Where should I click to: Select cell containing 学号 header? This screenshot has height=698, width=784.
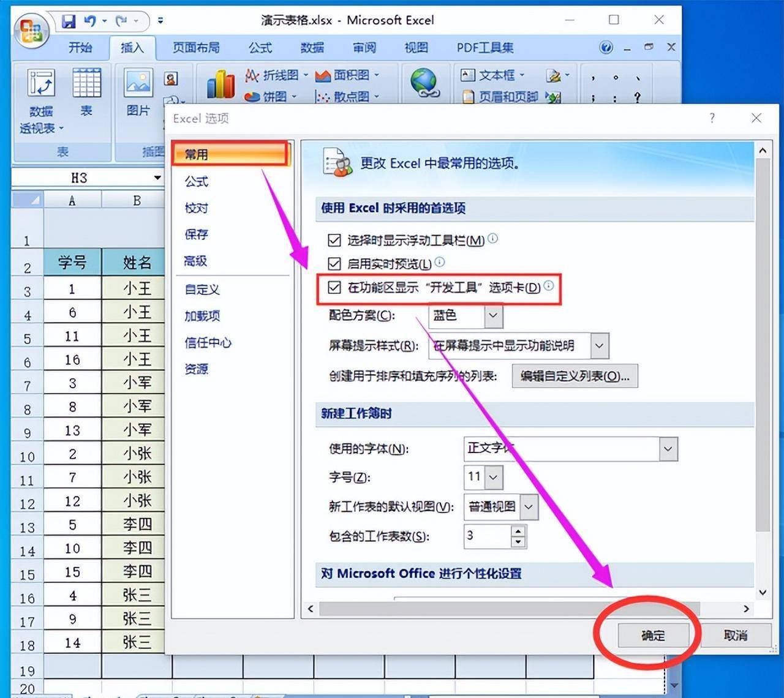pos(72,262)
